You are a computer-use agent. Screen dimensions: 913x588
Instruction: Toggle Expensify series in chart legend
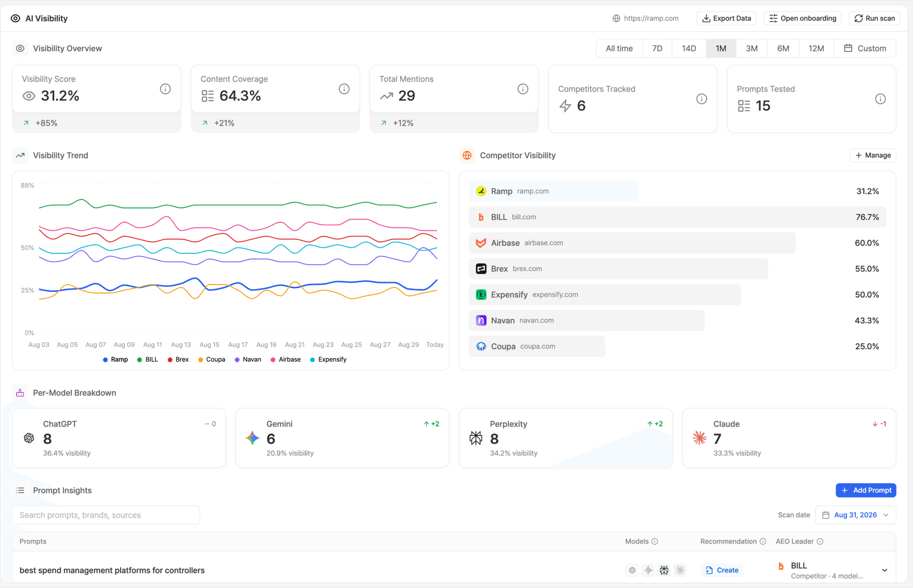pyautogui.click(x=328, y=360)
